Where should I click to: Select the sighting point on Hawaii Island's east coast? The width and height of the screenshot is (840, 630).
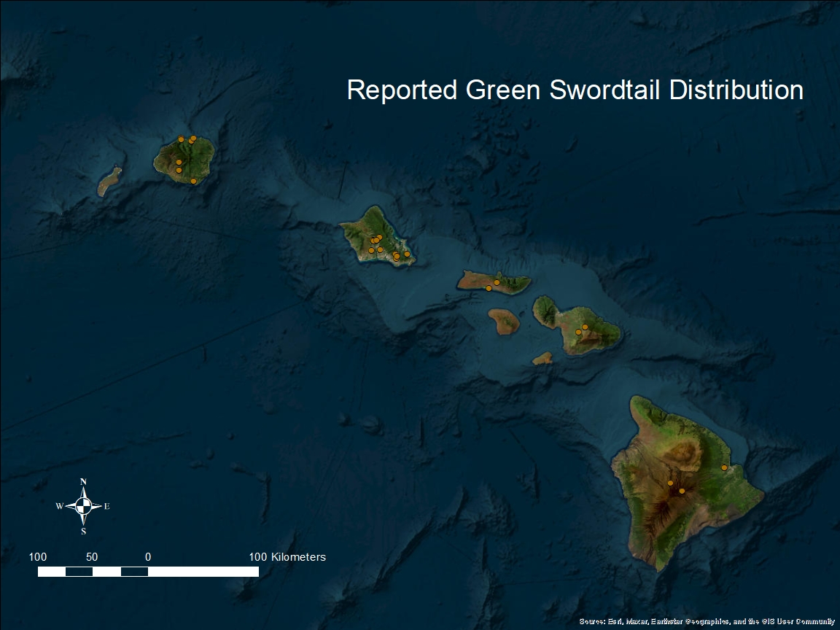(724, 467)
